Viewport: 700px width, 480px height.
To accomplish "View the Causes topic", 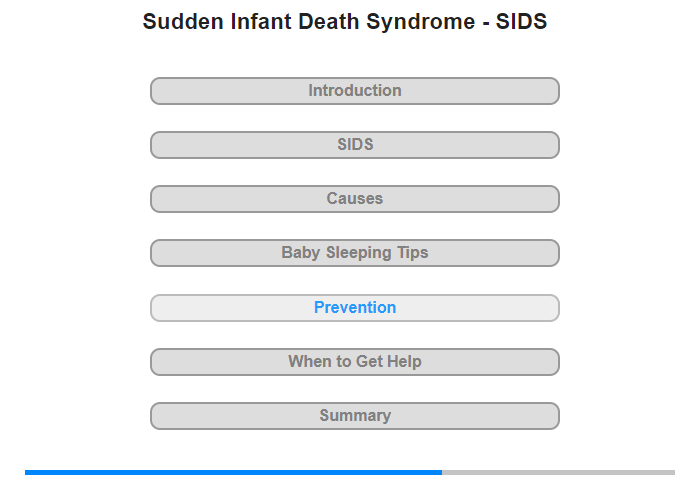I will [x=354, y=199].
